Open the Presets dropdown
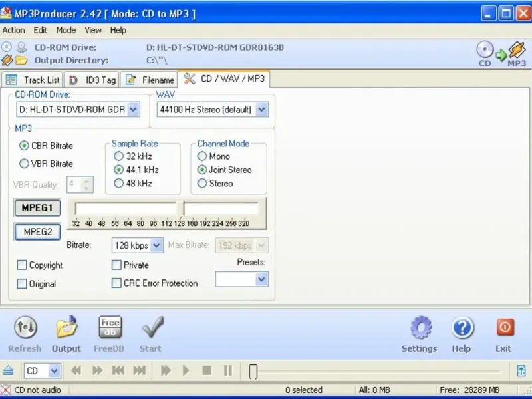 tap(261, 279)
